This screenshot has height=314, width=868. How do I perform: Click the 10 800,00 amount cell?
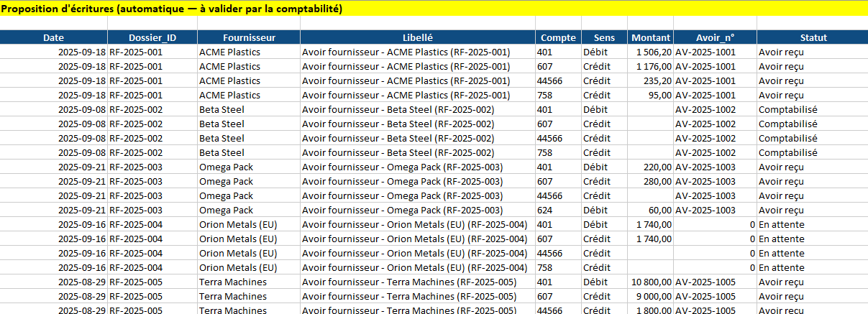tap(650, 282)
